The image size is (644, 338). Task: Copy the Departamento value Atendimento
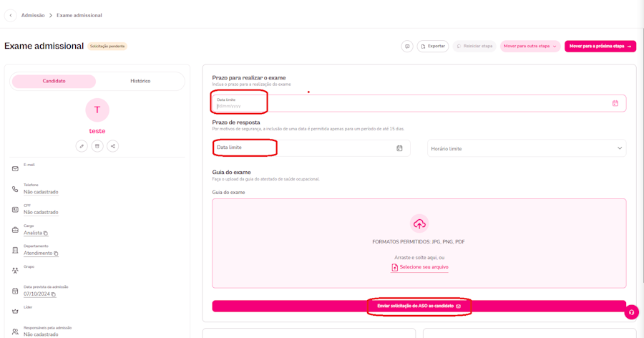tap(56, 253)
